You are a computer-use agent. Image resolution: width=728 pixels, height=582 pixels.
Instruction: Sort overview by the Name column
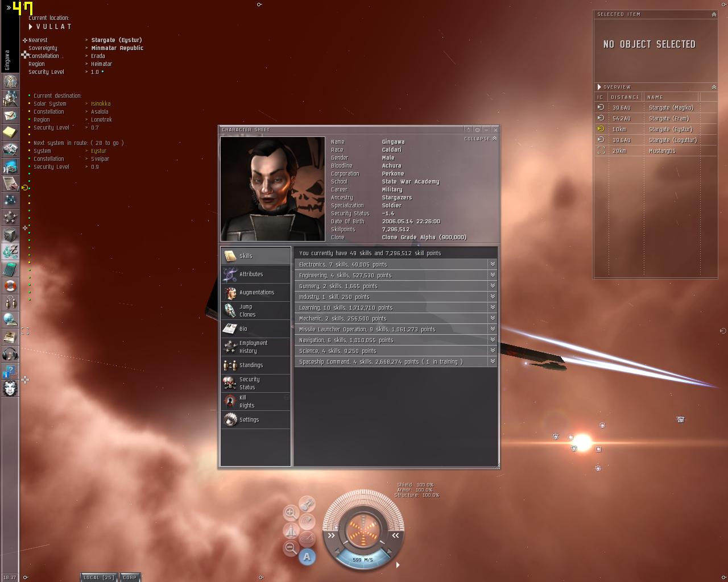click(x=671, y=97)
